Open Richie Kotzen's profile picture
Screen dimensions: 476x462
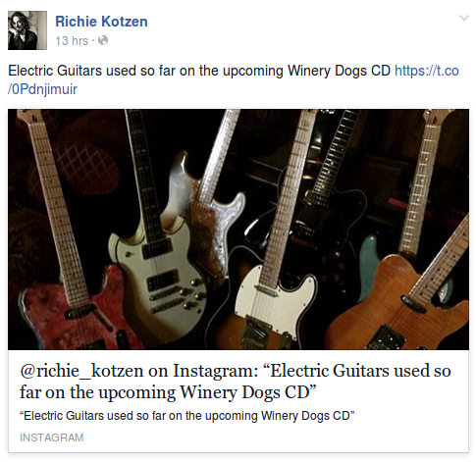point(27,30)
